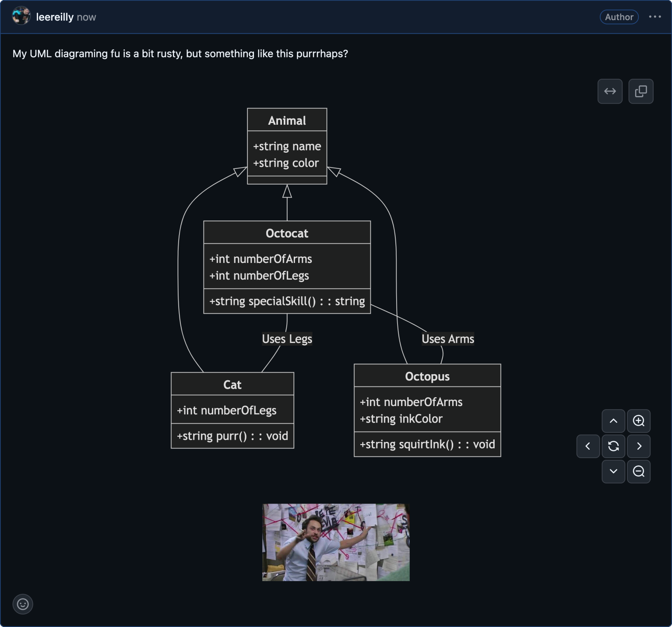Zoom out of the UML diagram
Image resolution: width=672 pixels, height=627 pixels.
639,472
